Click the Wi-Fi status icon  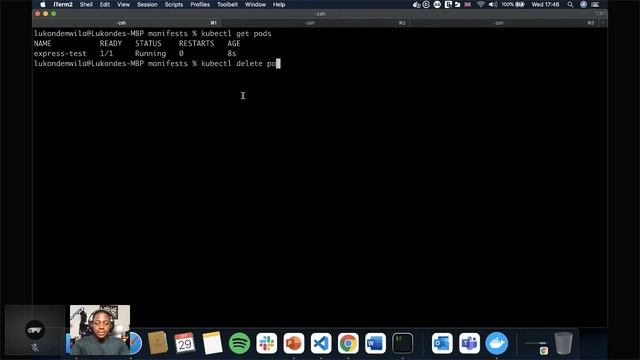coord(481,4)
